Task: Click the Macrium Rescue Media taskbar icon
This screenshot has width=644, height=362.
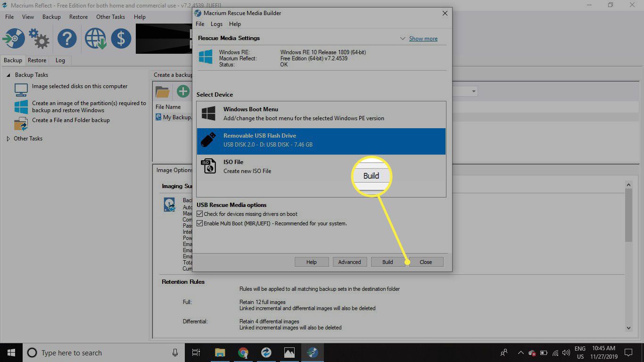Action: pos(313,353)
